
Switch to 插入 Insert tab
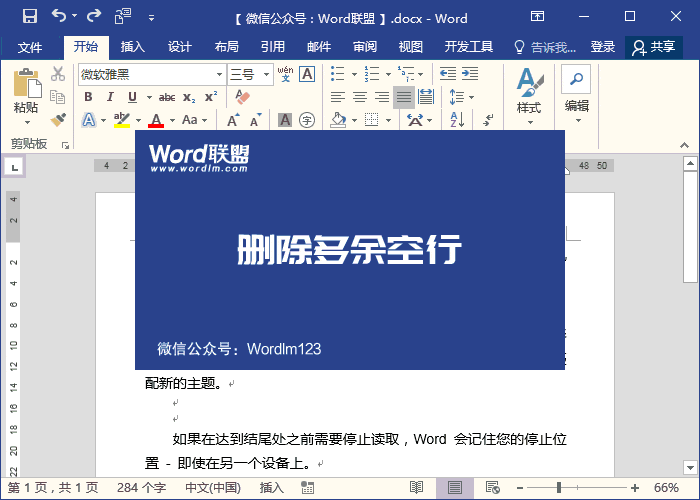click(133, 47)
